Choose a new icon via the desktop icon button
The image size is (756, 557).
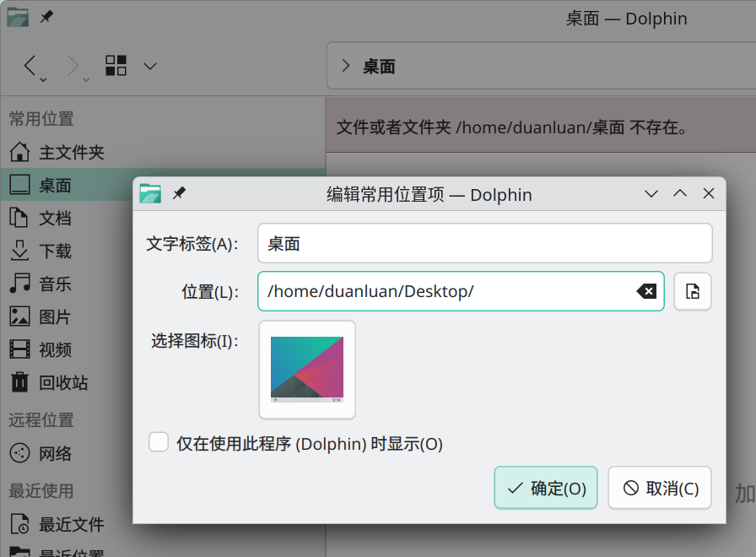(x=307, y=370)
